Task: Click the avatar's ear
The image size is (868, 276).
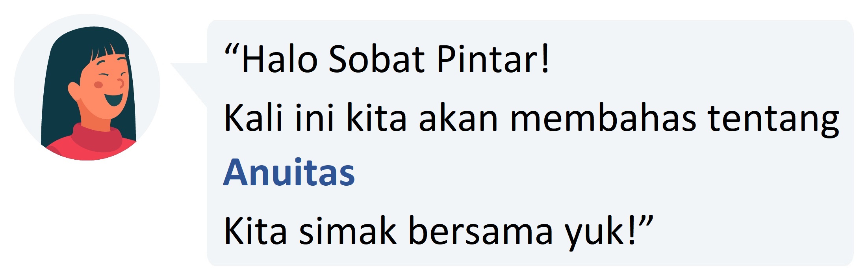Action: pyautogui.click(x=74, y=91)
